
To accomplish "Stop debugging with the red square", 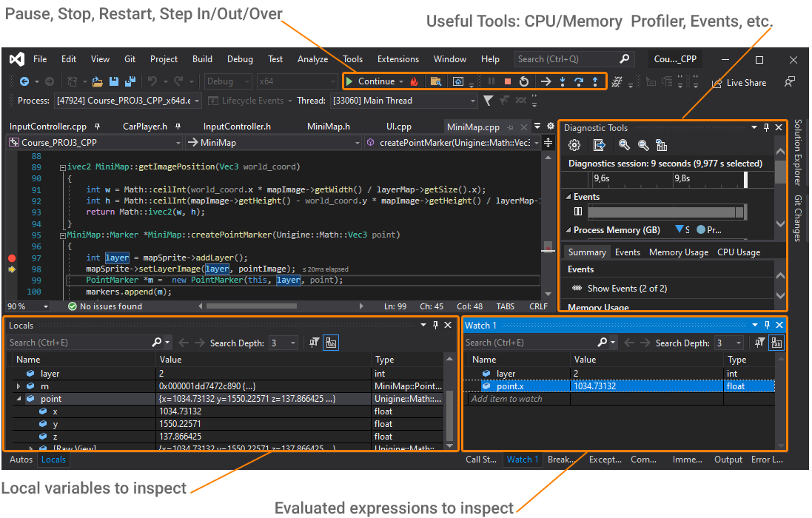I will (508, 81).
